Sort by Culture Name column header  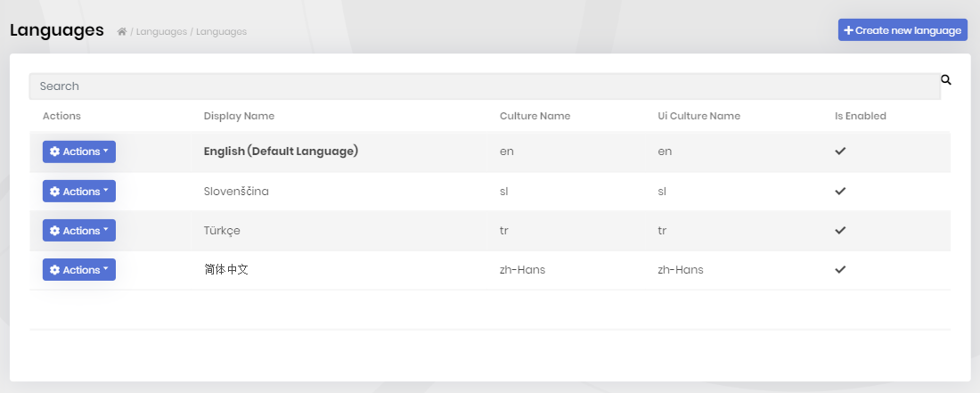(x=535, y=116)
